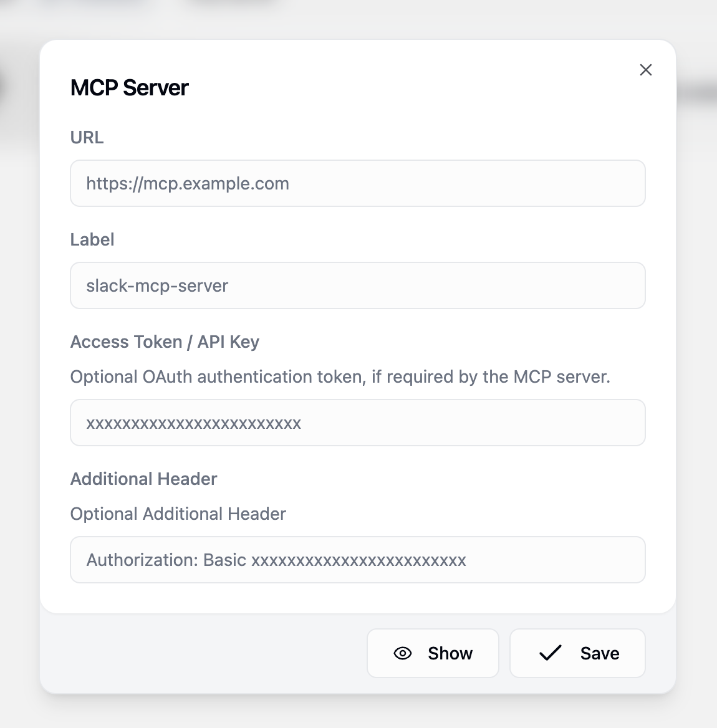
Task: Click the Access Token / API Key heading
Action: (165, 342)
